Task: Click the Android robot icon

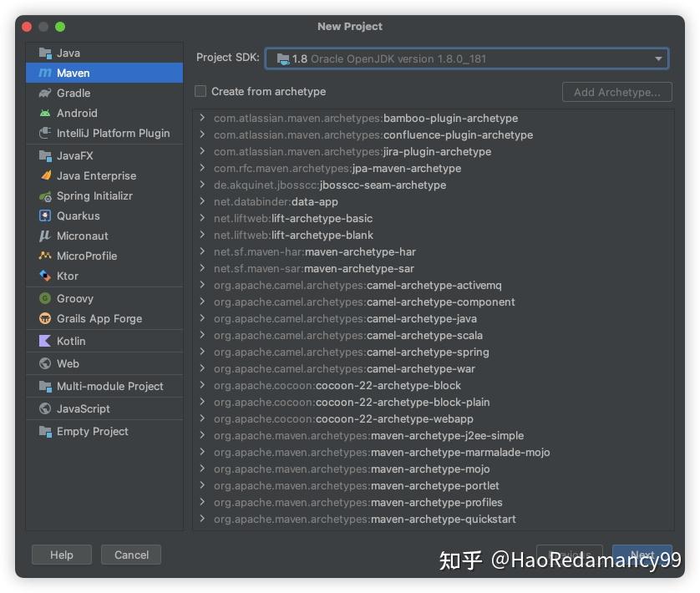Action: 45,113
